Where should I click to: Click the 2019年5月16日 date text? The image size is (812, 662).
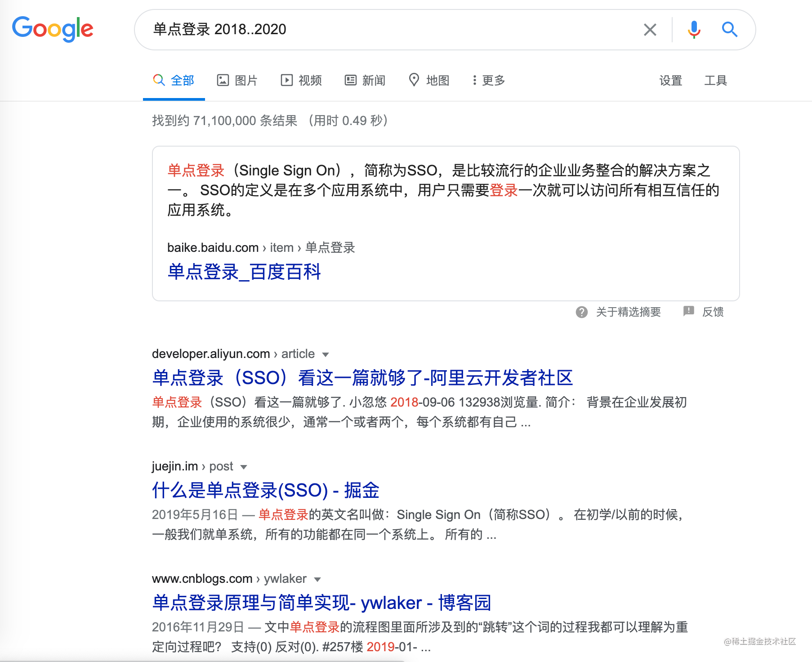(x=195, y=514)
